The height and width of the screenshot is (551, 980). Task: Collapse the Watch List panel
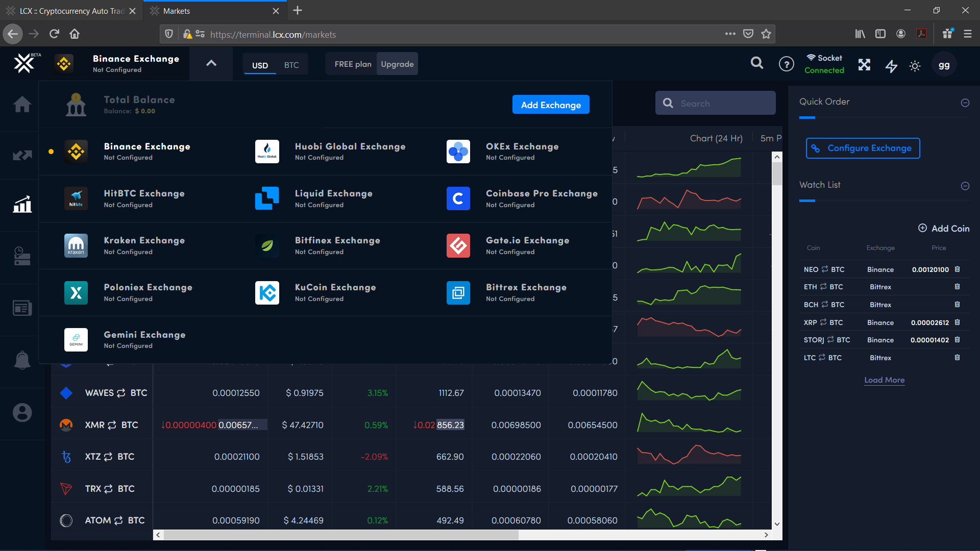tap(965, 186)
